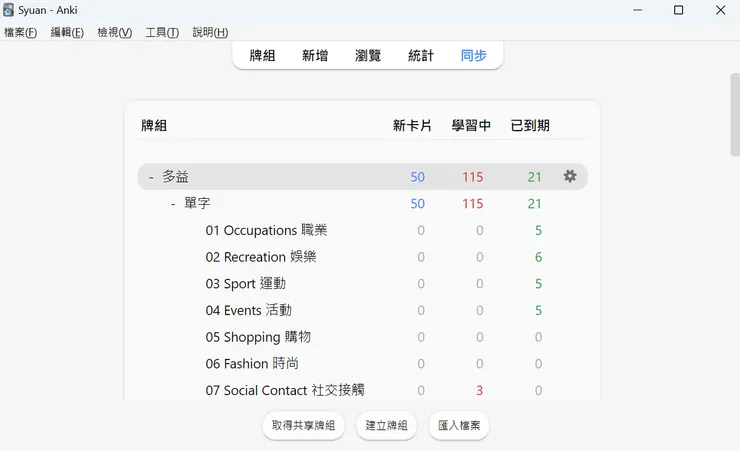
Task: Click the 建立牌組 button
Action: click(x=387, y=426)
